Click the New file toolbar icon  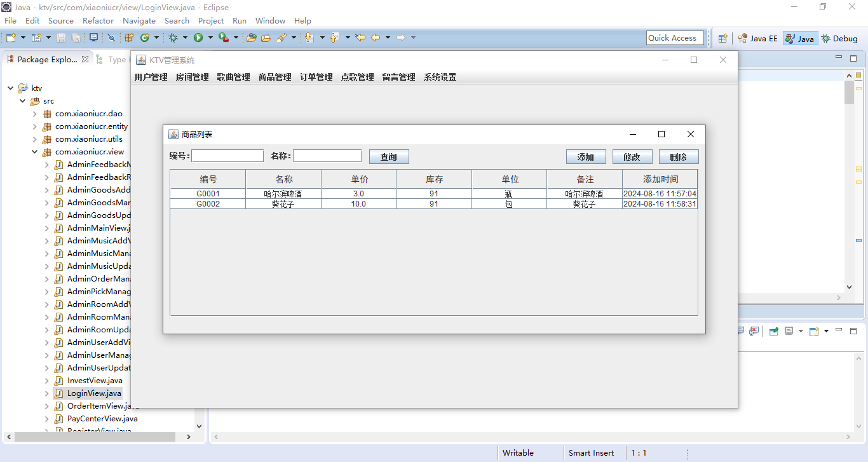(x=11, y=38)
